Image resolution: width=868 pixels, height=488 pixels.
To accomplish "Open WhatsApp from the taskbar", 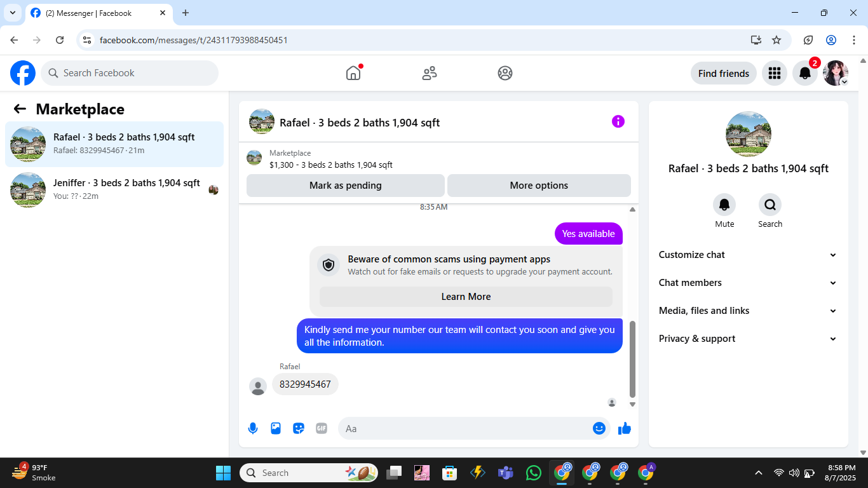I will click(x=534, y=473).
